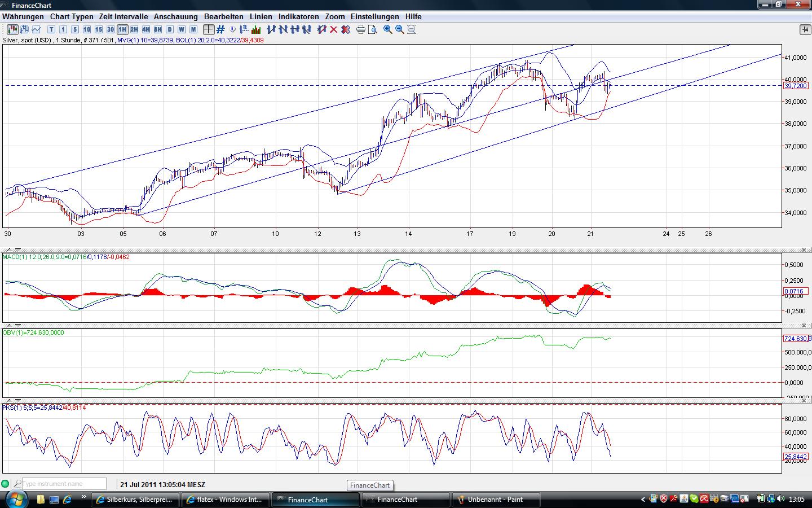This screenshot has width=812, height=508.
Task: Select the 1H hourly interval button
Action: pyautogui.click(x=122, y=29)
